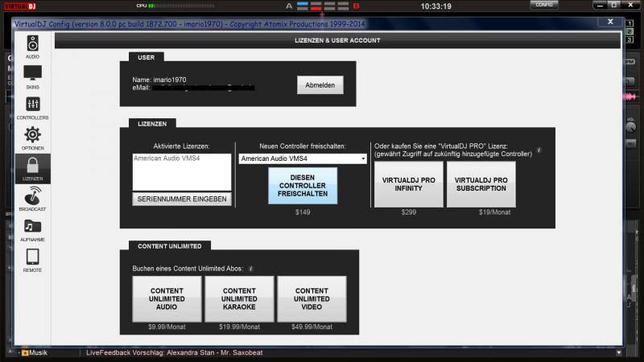Click the VirtualDJ logo

20,6
